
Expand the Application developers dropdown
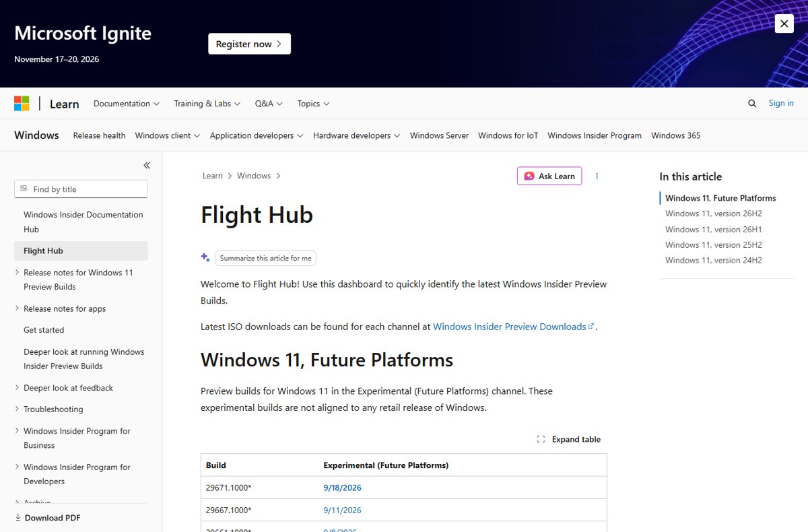point(257,135)
